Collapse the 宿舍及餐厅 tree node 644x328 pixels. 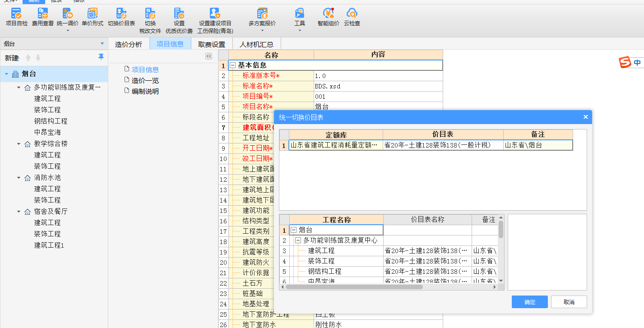[x=19, y=212]
